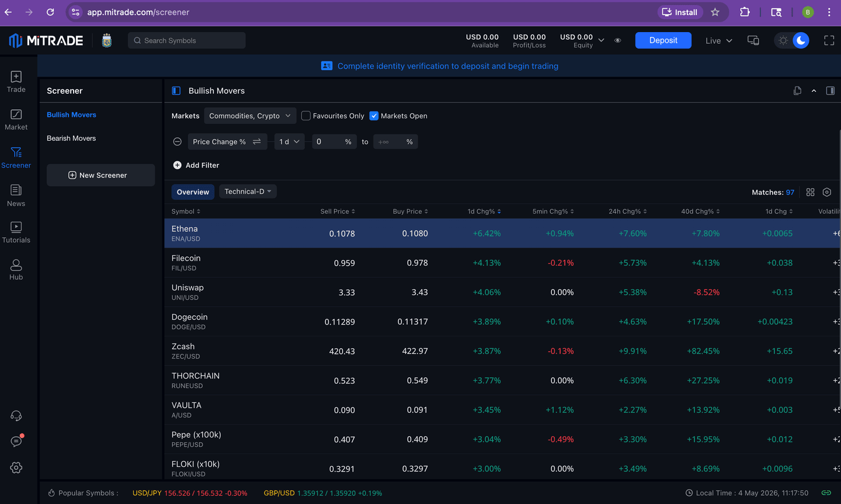Image resolution: width=841 pixels, height=504 pixels.
Task: Open the News sidebar section
Action: pyautogui.click(x=16, y=196)
